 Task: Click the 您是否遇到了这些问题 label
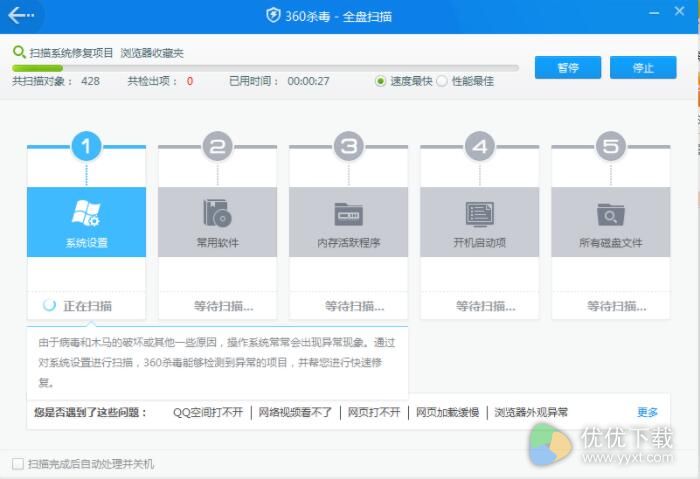point(90,412)
